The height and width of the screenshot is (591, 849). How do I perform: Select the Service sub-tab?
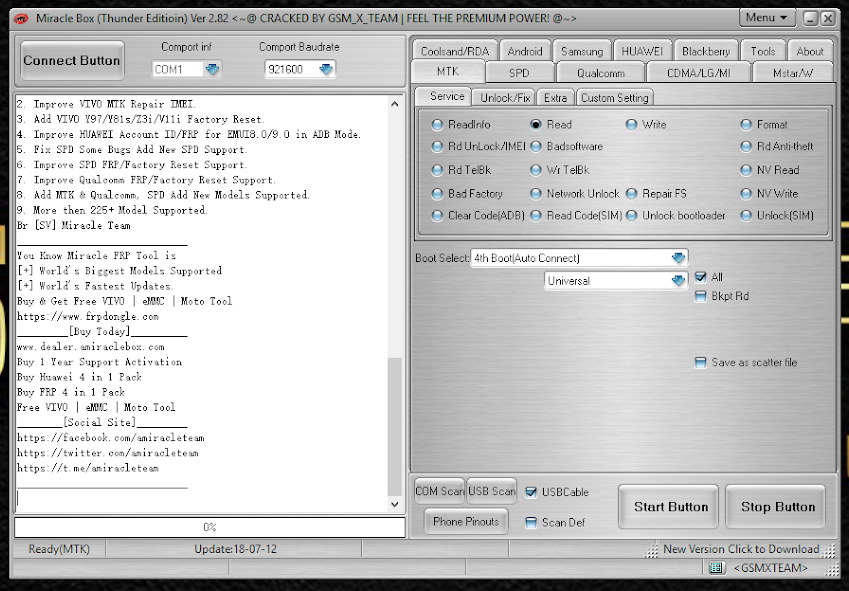pos(443,96)
